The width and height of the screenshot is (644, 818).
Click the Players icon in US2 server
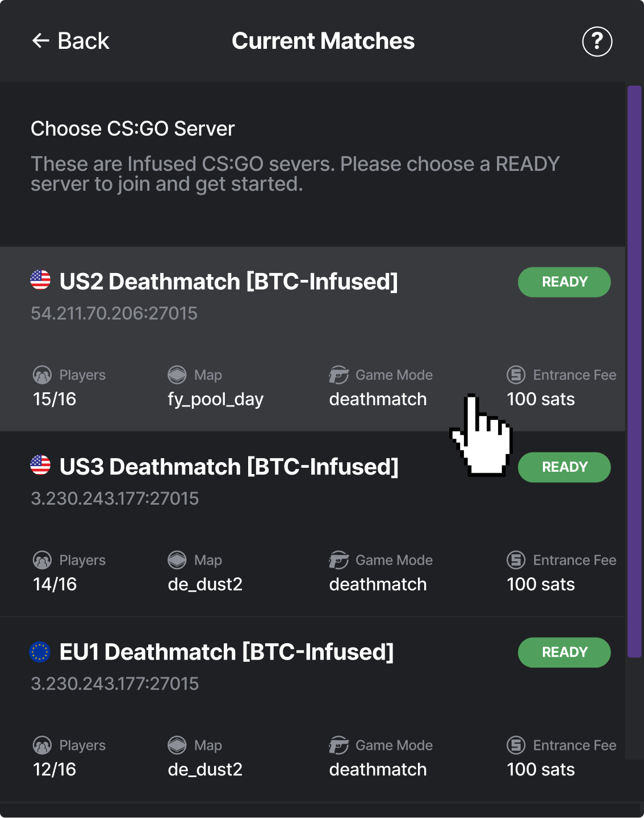(x=42, y=375)
